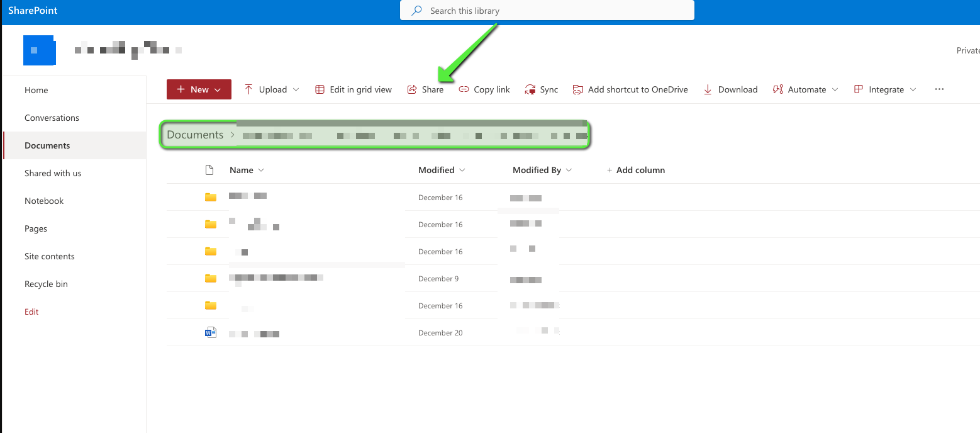Viewport: 980px width, 433px height.
Task: Click the Copy link icon
Action: 464,89
